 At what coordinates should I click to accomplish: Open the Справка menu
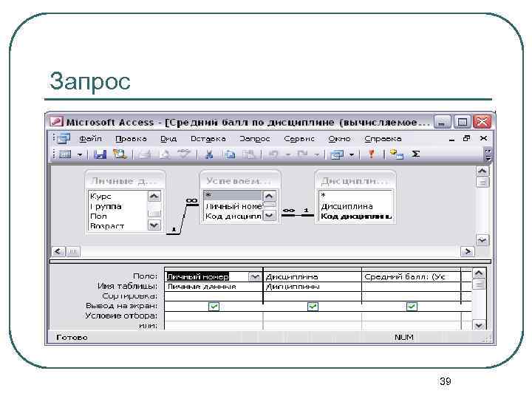pos(383,139)
